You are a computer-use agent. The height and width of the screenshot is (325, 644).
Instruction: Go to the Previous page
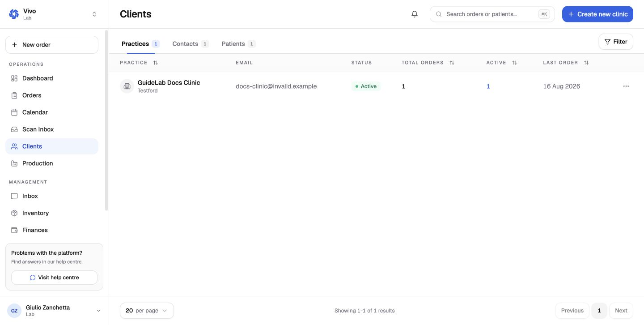(x=572, y=311)
